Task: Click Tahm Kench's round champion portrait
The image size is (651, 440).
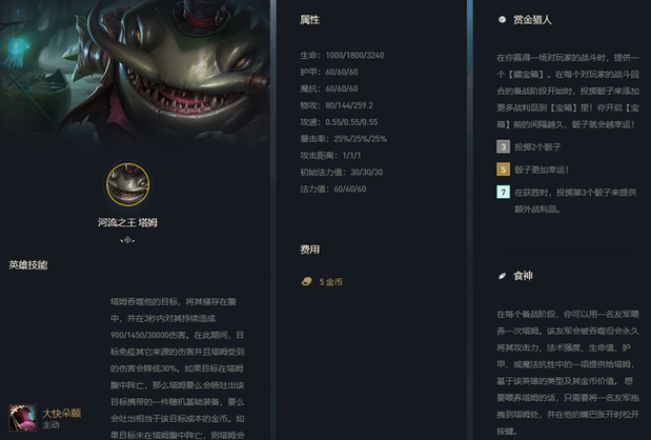Action: [128, 184]
